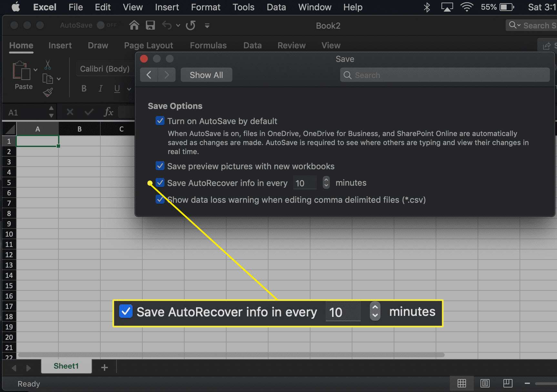Click the Format Painter brush icon
Viewport: 557px width, 392px height.
(48, 93)
